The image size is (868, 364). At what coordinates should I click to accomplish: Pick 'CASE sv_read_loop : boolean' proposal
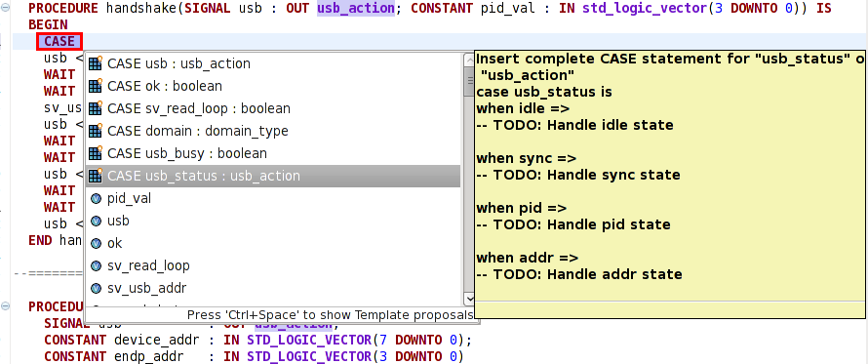tap(273, 108)
